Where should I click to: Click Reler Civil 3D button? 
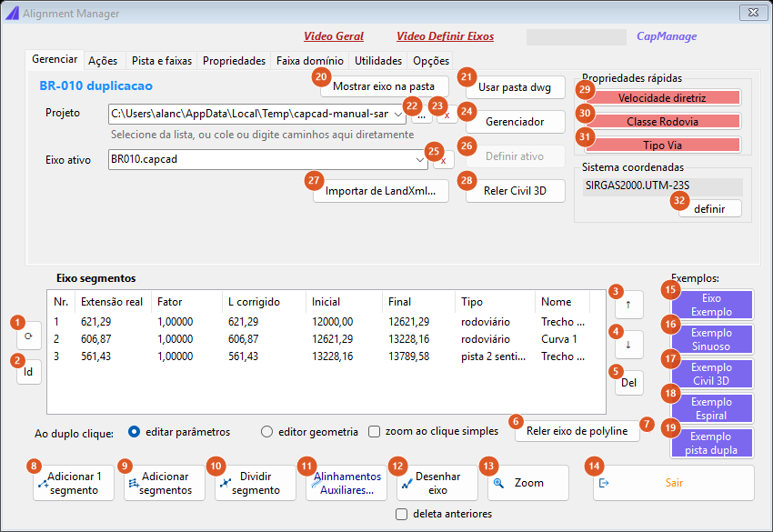(515, 191)
